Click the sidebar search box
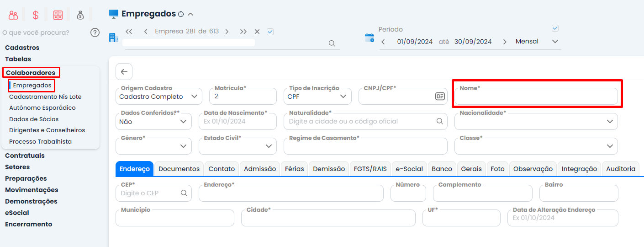 pos(43,32)
